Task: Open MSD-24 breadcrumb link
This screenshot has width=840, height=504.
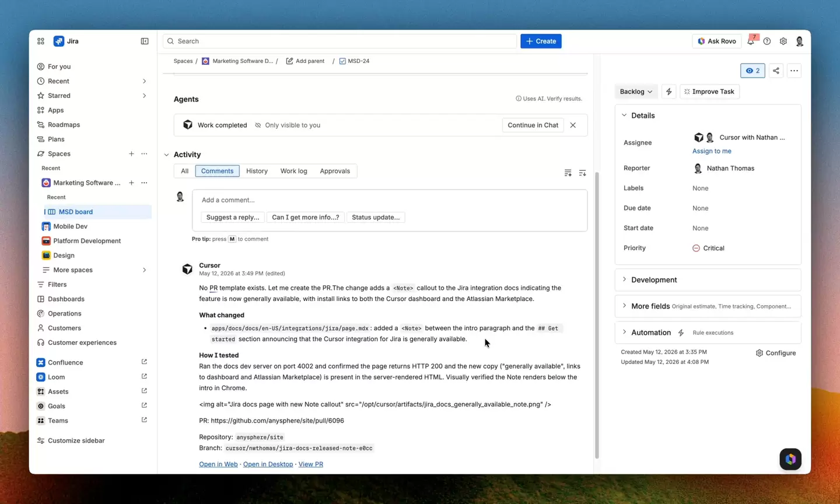Action: click(x=354, y=61)
